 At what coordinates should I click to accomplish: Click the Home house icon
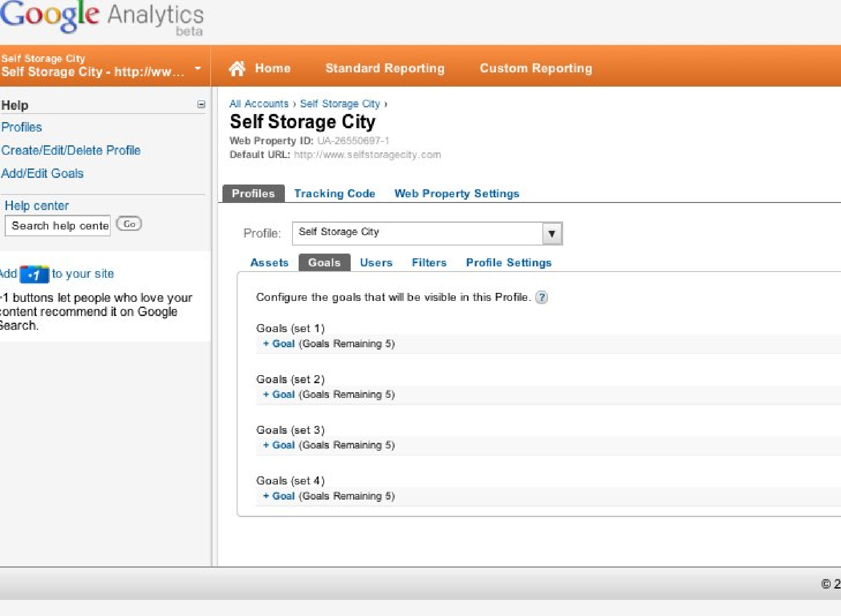(237, 69)
